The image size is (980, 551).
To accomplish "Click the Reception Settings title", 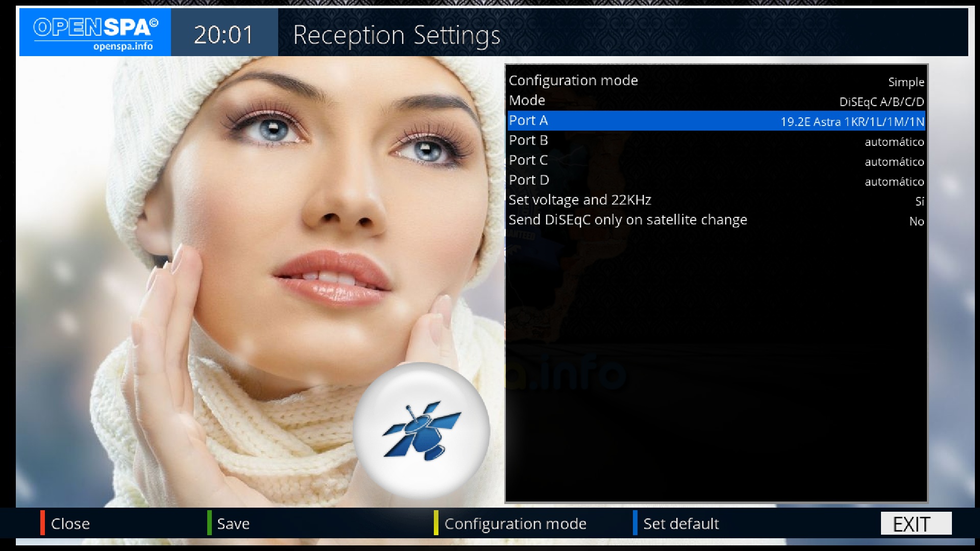I will 397,36.
